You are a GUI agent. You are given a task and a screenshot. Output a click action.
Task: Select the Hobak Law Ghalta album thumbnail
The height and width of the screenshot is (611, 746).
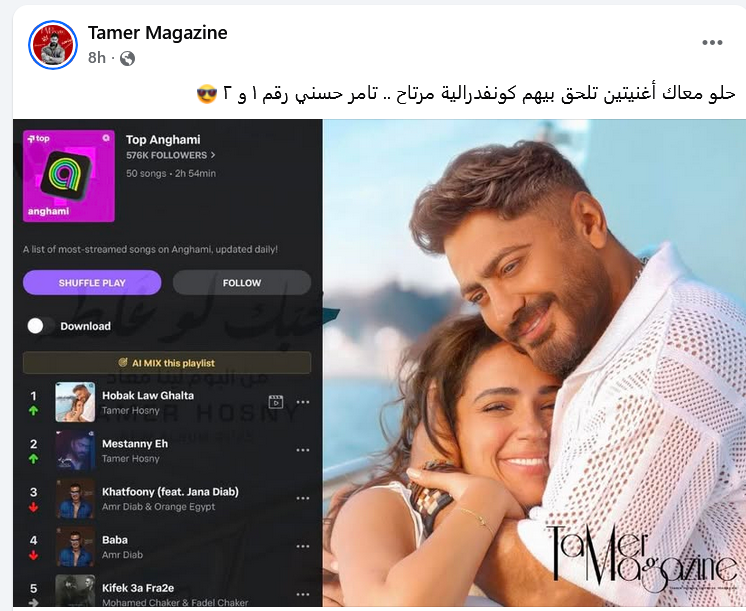point(75,402)
